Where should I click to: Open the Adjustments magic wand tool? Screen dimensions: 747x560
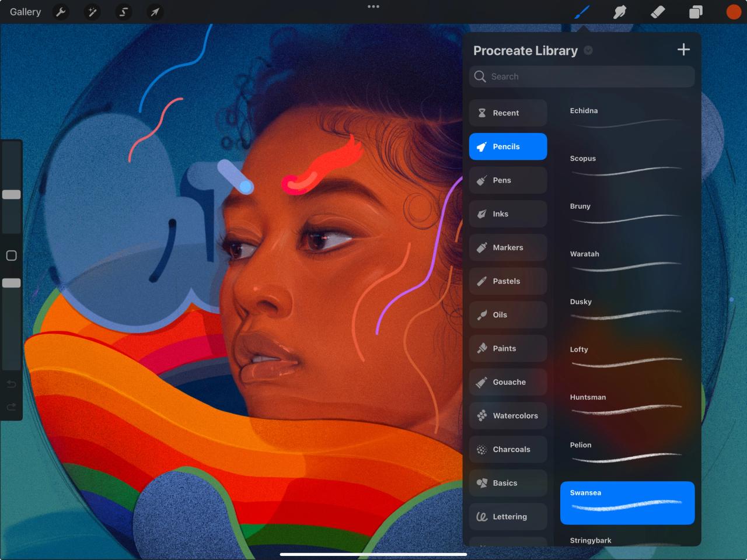[92, 12]
